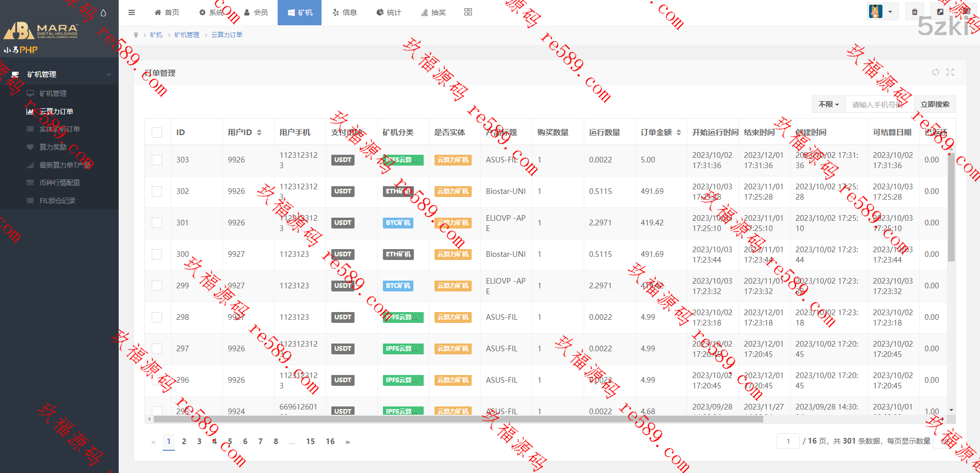Switch to the 会员 top tab
Image resolution: width=980 pixels, height=473 pixels.
(x=256, y=12)
